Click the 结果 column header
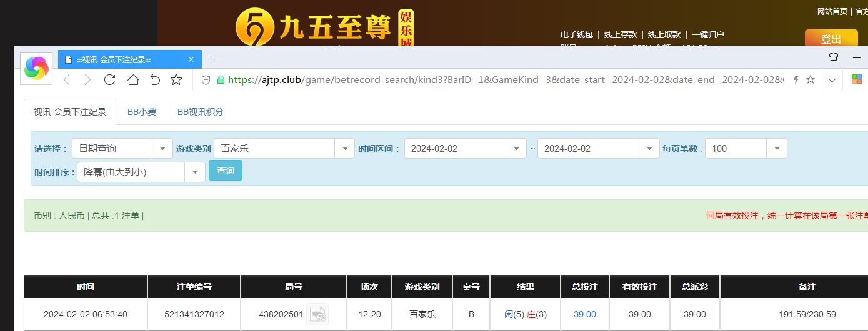Screen dimensions: 868x331 526,287
